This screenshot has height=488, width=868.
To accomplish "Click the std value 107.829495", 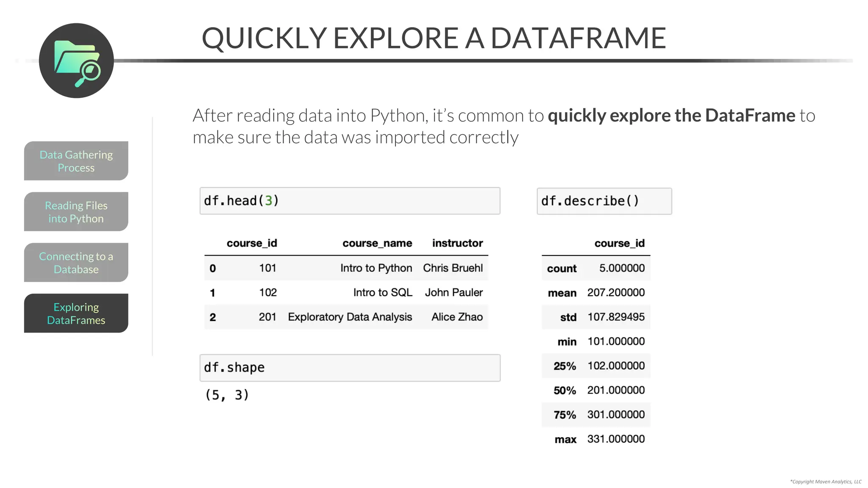I will tap(616, 317).
